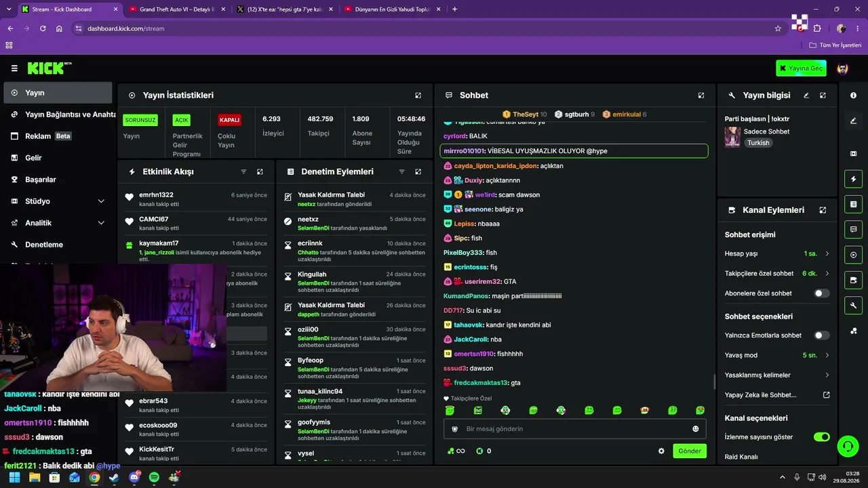Open chat settings gear beside Gönder
Image resolution: width=868 pixels, height=488 pixels.
[661, 451]
